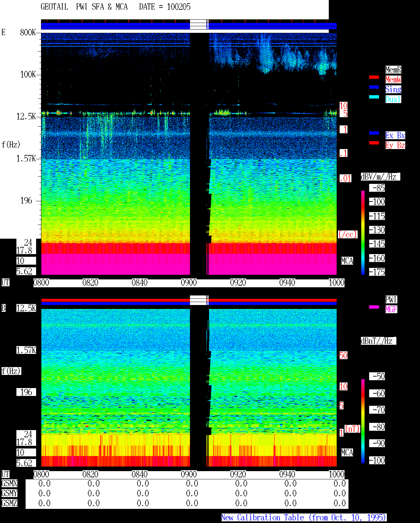
Task: Click the "-130" color scale value
Action: [x=377, y=230]
